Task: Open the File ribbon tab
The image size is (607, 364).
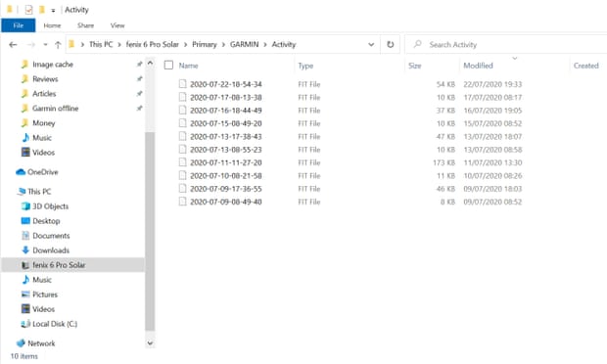Action: pyautogui.click(x=19, y=25)
